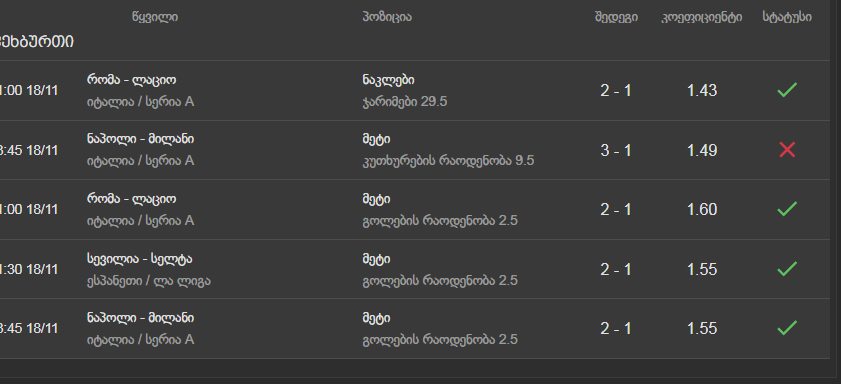841x384 pixels.
Task: Click the პოზიცია column header
Action: coord(387,17)
